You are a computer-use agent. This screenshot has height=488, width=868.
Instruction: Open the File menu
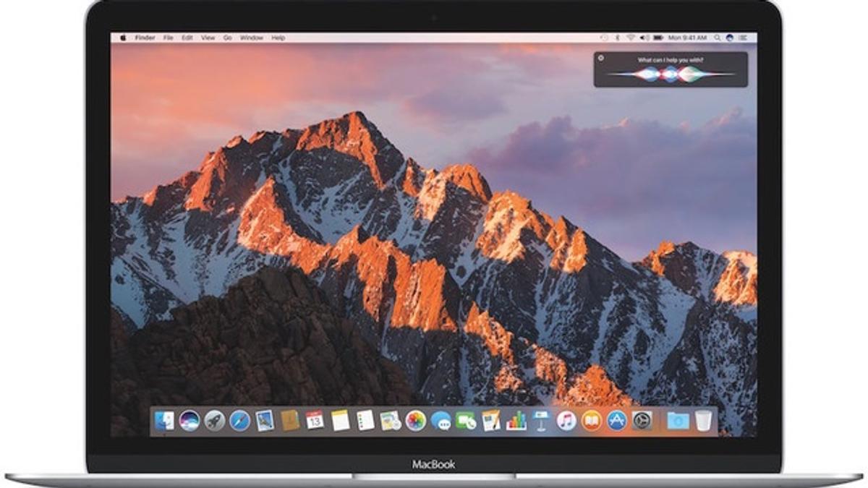pyautogui.click(x=169, y=37)
